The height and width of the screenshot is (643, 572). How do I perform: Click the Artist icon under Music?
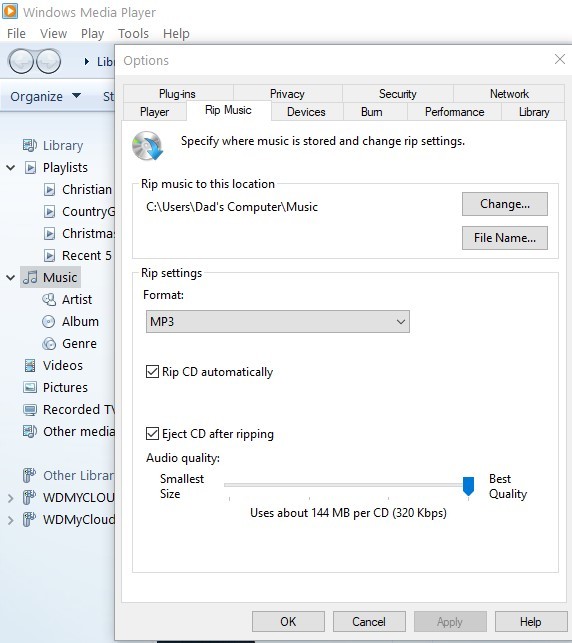coord(49,299)
